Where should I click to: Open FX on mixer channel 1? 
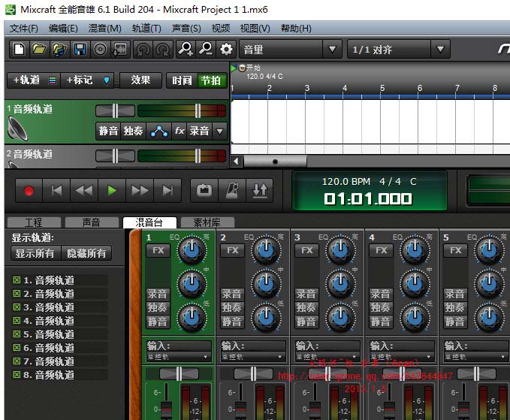pyautogui.click(x=158, y=250)
